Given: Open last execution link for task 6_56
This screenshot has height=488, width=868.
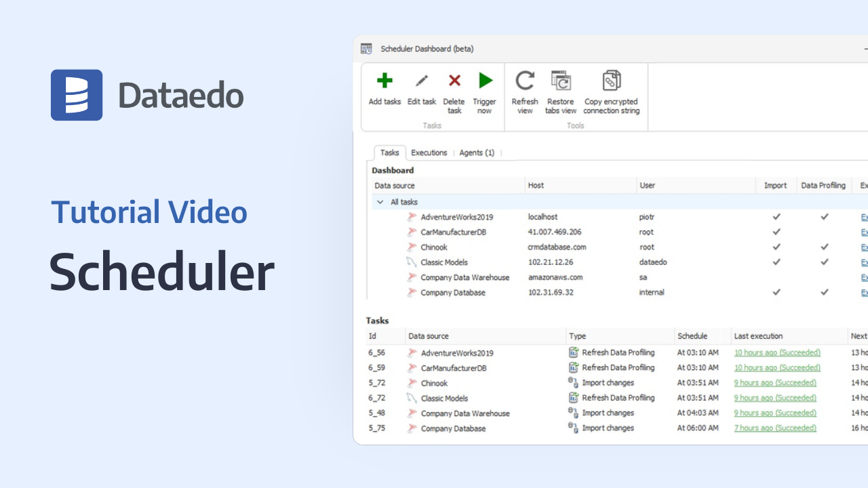Looking at the screenshot, I should [777, 352].
